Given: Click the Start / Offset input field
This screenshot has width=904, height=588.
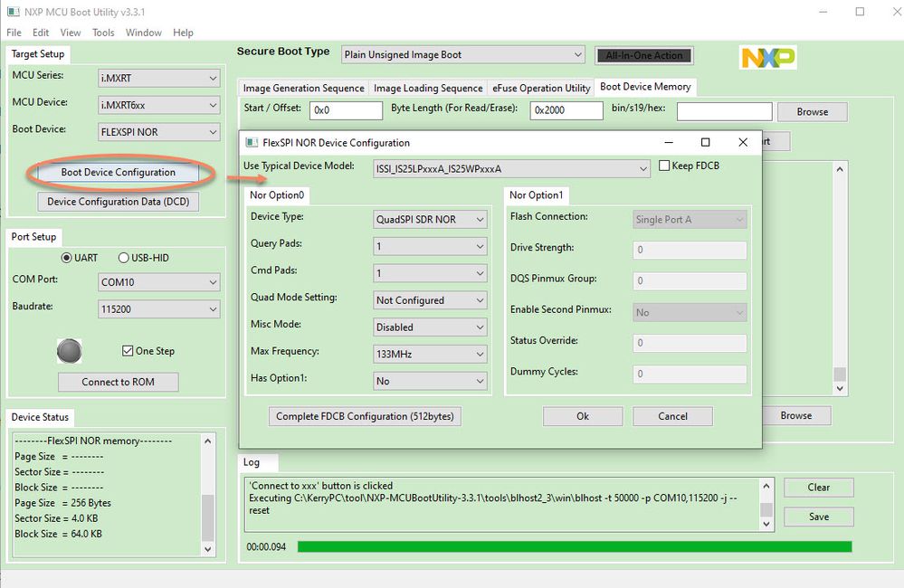Looking at the screenshot, I should tap(346, 110).
